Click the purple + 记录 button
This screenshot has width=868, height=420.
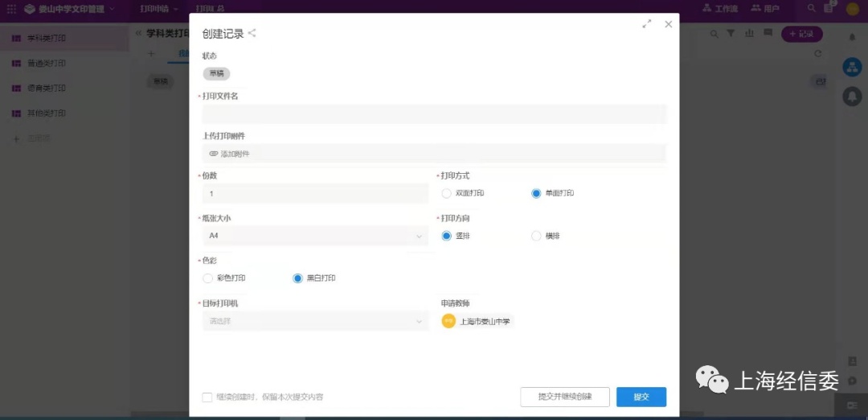(802, 34)
